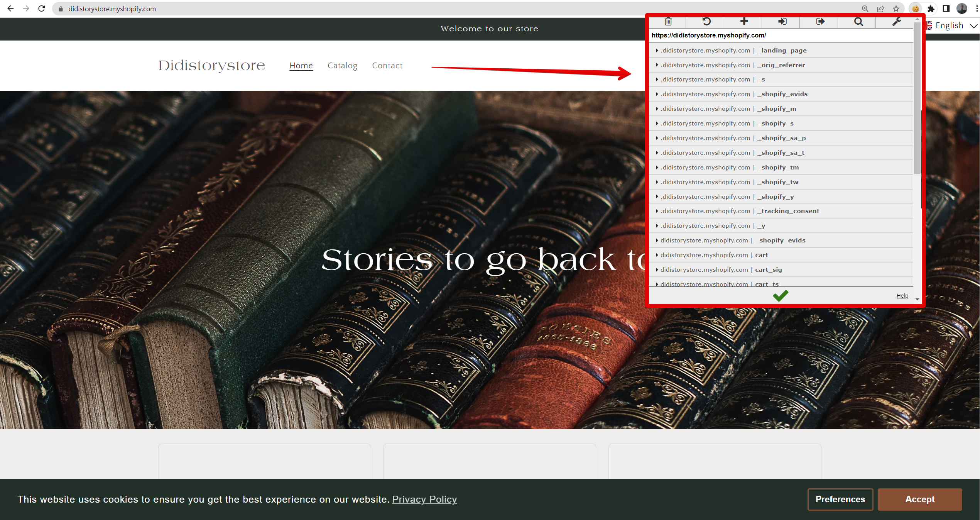Toggle the browser side panel icon
The width and height of the screenshot is (980, 520).
pos(946,8)
